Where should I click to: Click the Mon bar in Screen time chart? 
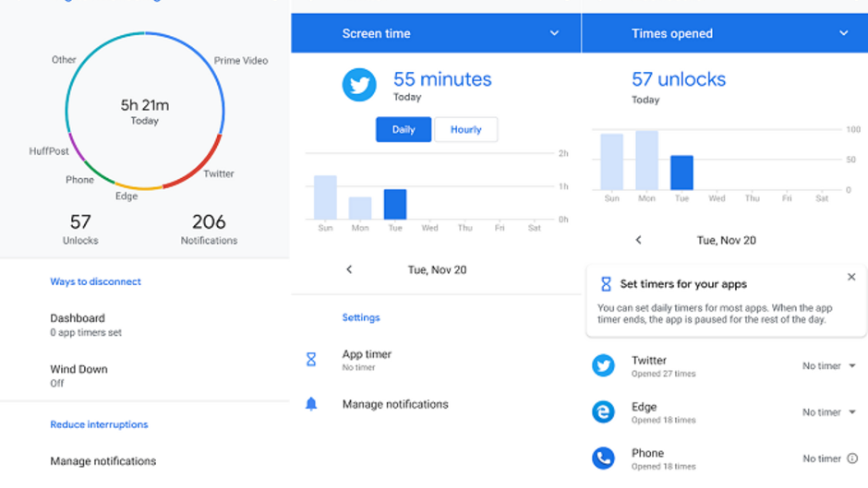click(360, 208)
